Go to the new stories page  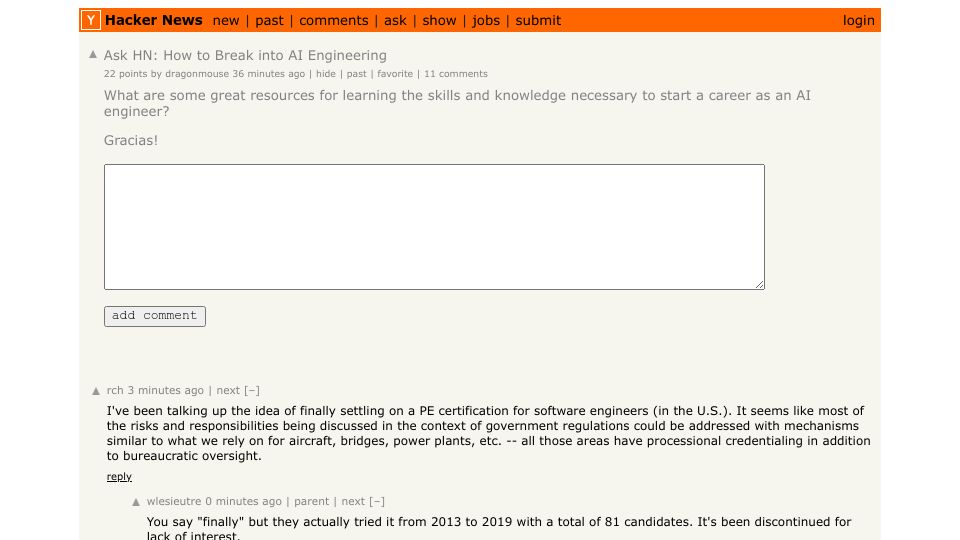pos(226,21)
